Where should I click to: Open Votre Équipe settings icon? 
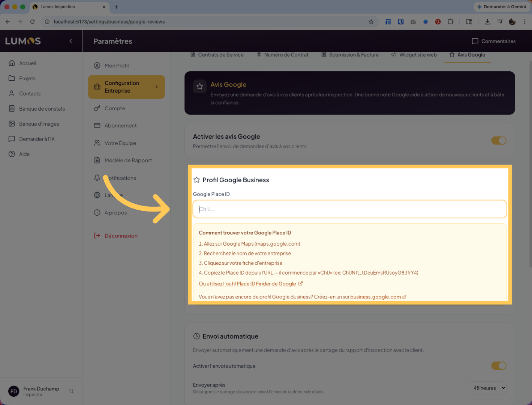click(97, 143)
